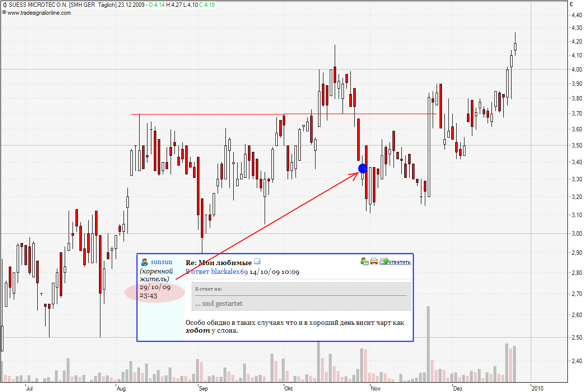Click the candlestick symbol before SUESS MICROTEC
The image size is (588, 392).
pyautogui.click(x=4, y=5)
